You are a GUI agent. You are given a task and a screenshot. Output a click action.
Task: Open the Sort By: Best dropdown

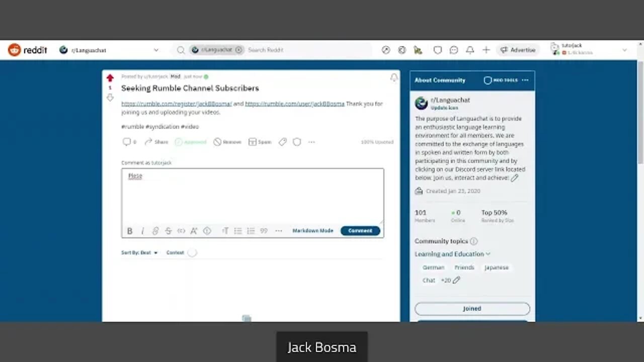[139, 252]
